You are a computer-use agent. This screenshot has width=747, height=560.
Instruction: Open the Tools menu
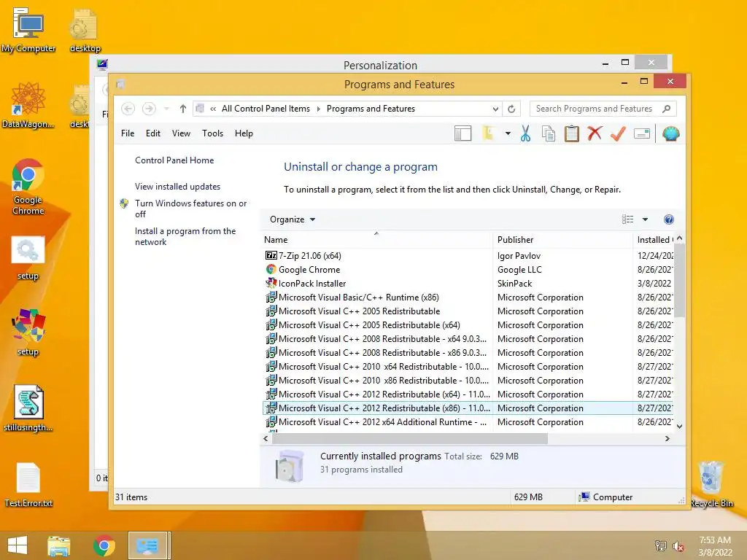[212, 133]
